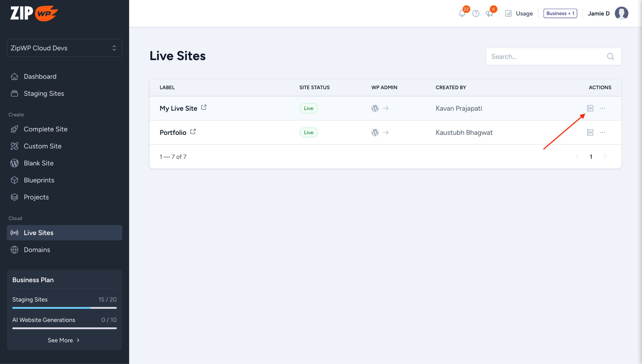Open the help question mark icon
Screen dimensions: 642x364
click(476, 13)
